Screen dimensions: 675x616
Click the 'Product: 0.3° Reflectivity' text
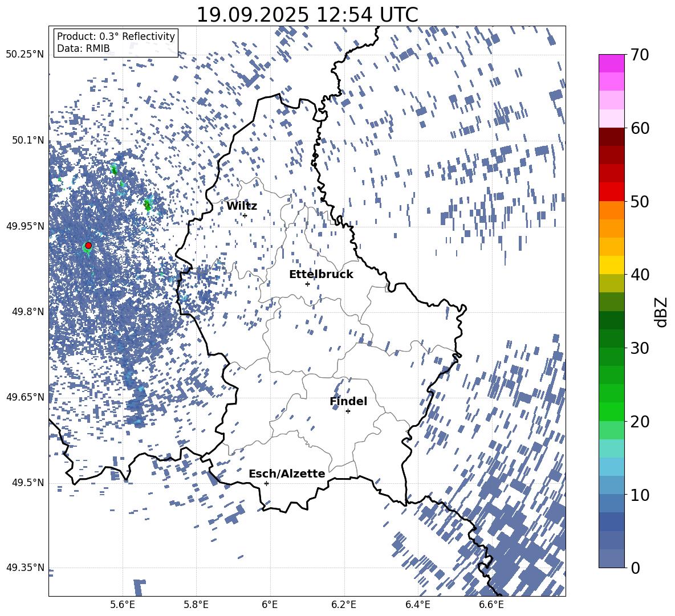(116, 36)
